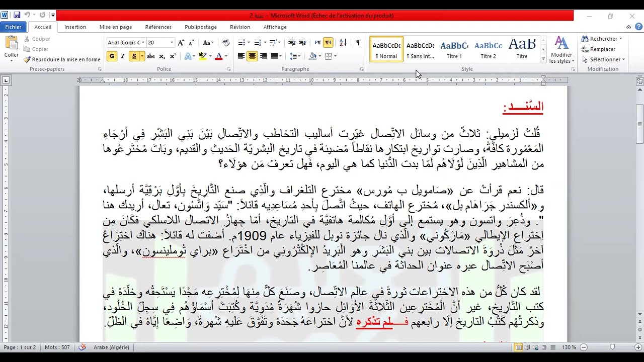644x362 pixels.
Task: Switch to Références tab
Action: [x=158, y=27]
